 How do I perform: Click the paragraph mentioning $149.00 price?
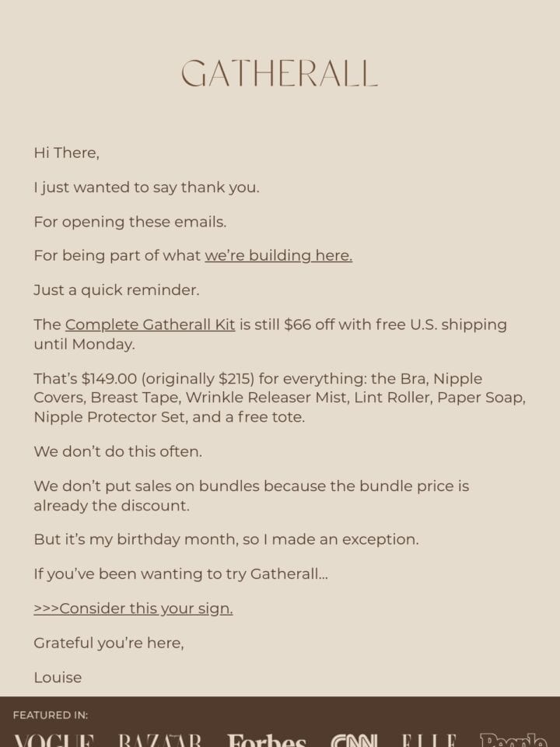pos(279,398)
